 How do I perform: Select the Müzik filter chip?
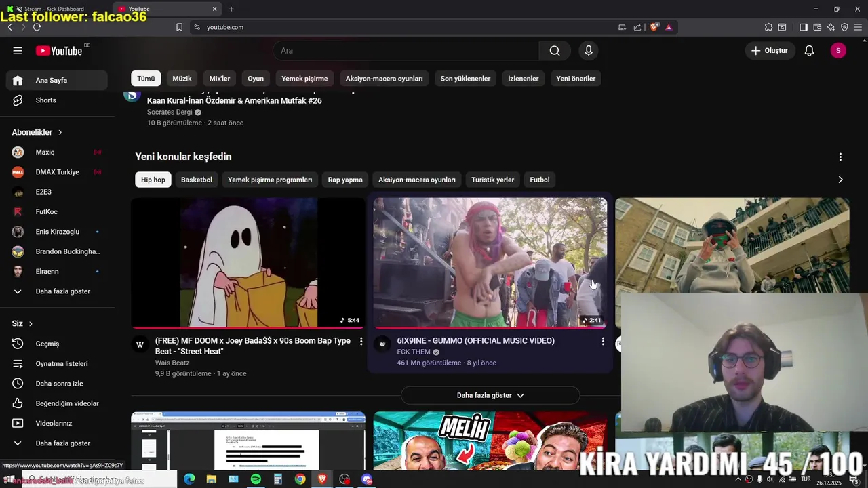pyautogui.click(x=182, y=79)
